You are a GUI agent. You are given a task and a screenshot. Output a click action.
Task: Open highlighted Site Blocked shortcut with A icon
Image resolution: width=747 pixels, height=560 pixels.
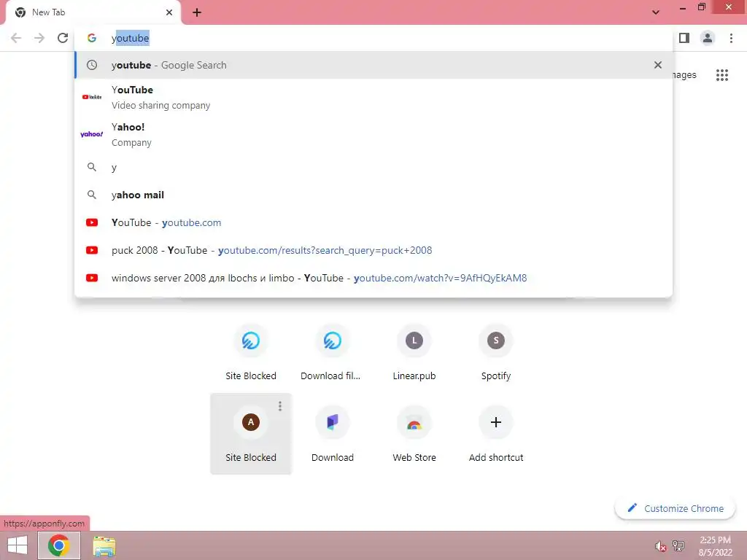(251, 434)
